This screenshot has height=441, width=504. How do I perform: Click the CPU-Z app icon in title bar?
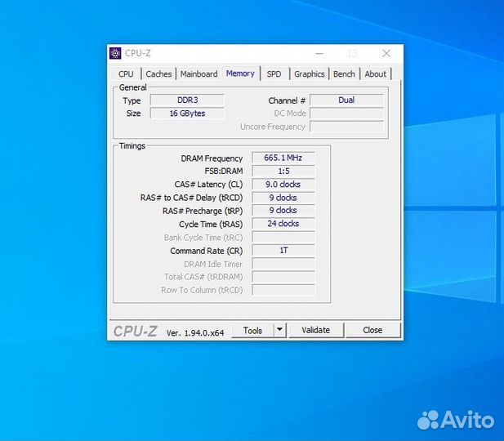(x=115, y=53)
